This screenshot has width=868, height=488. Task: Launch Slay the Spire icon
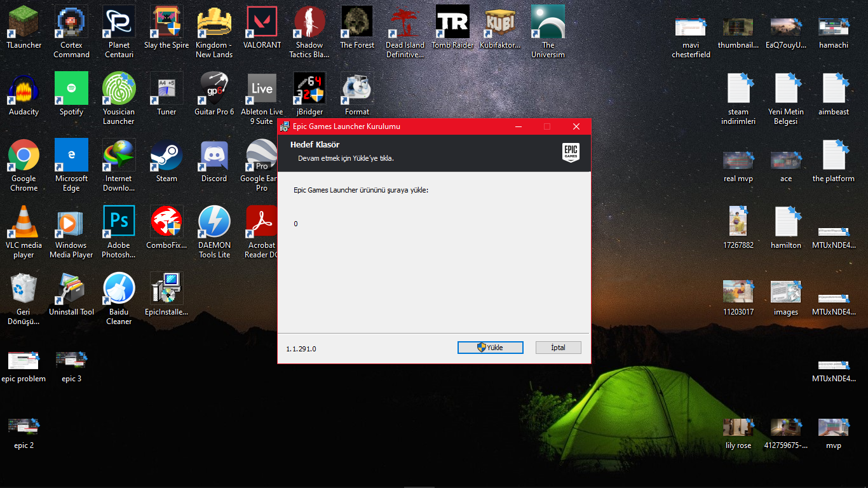tap(166, 27)
